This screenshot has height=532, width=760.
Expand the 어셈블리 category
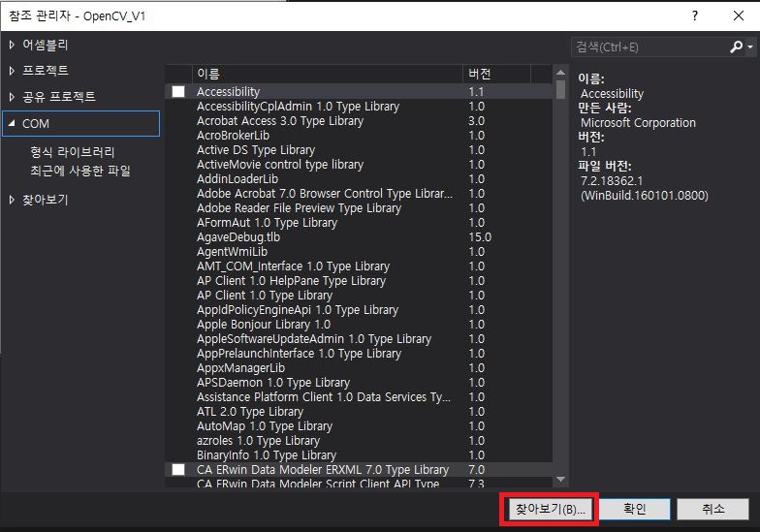12,45
